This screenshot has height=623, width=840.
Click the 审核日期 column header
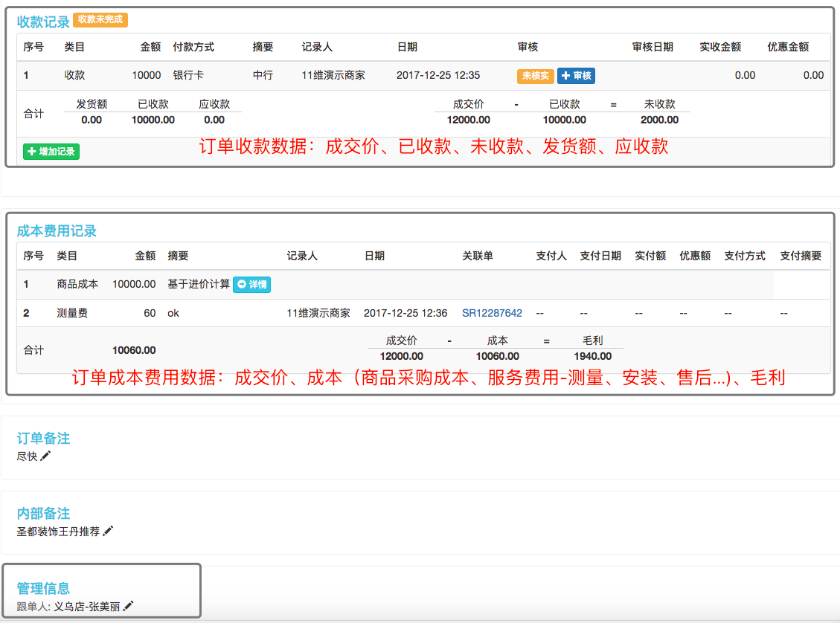[653, 47]
